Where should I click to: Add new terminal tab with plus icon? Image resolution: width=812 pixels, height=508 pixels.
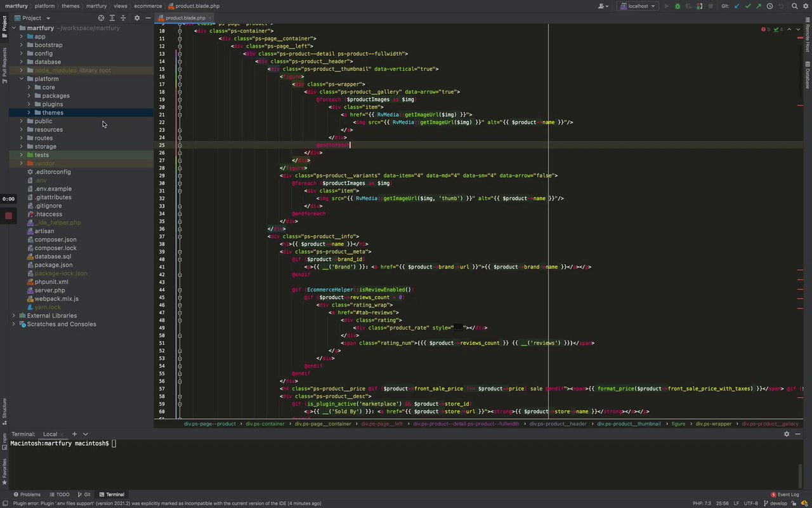[x=74, y=434]
